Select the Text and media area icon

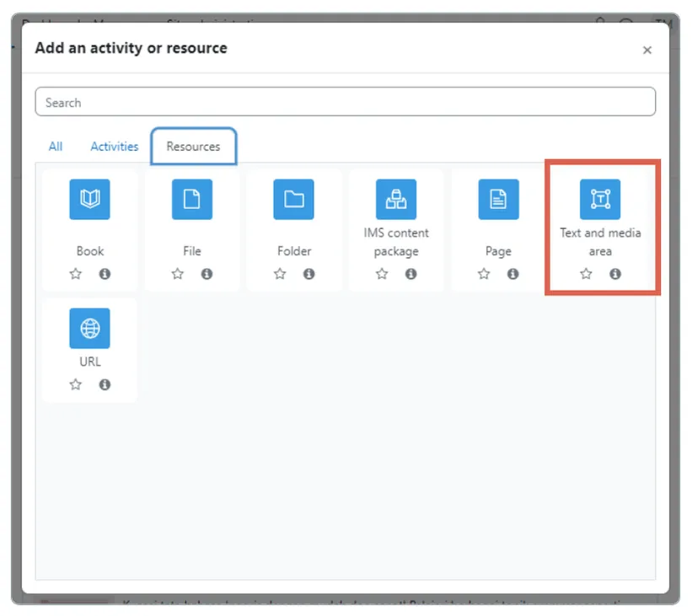pyautogui.click(x=600, y=200)
